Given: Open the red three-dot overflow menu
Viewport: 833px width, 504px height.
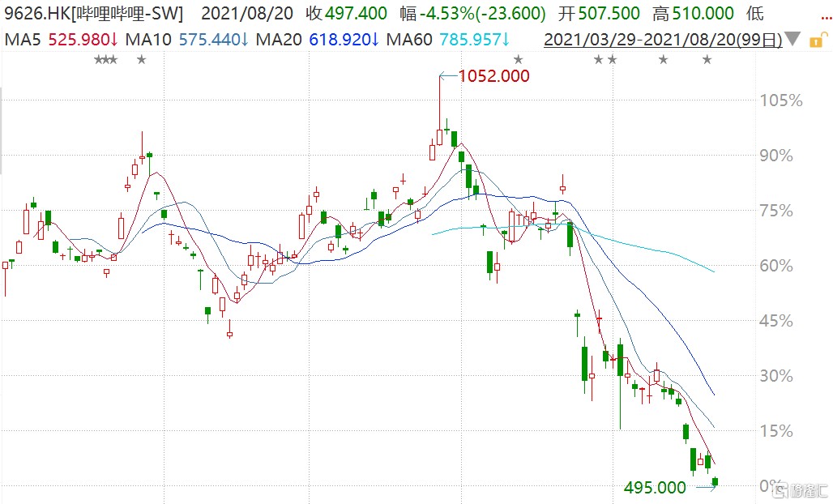Looking at the screenshot, I should [826, 19].
